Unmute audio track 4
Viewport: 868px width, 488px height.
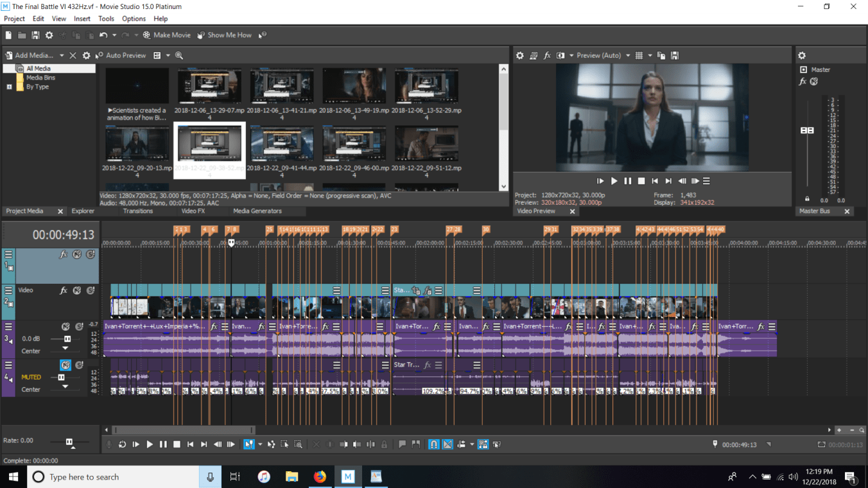65,365
